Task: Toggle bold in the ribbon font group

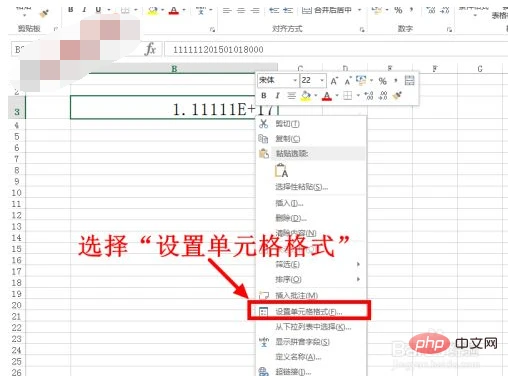Action: (71, 10)
